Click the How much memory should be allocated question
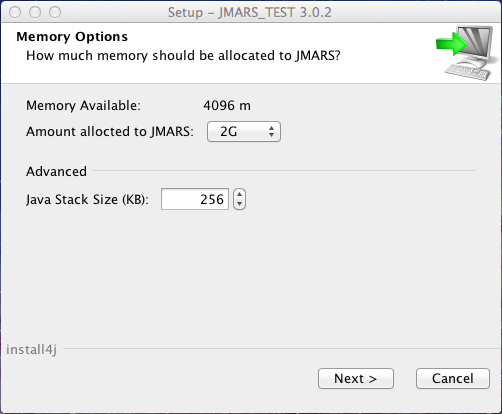 coord(183,56)
